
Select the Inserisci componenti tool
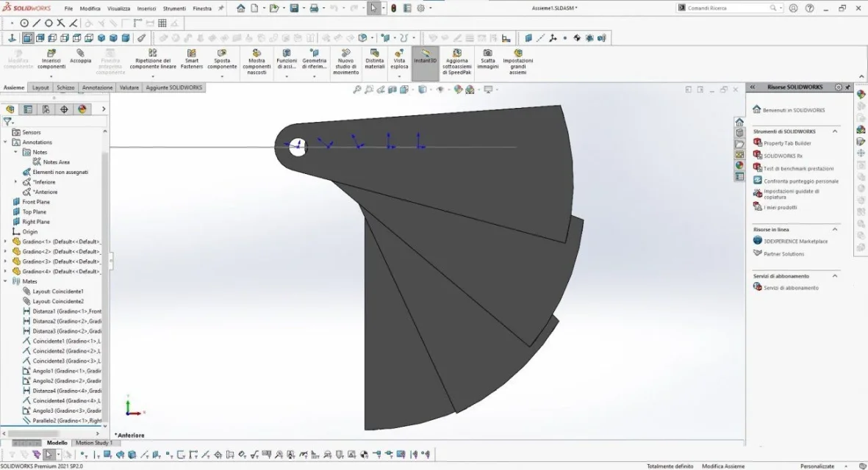point(51,59)
